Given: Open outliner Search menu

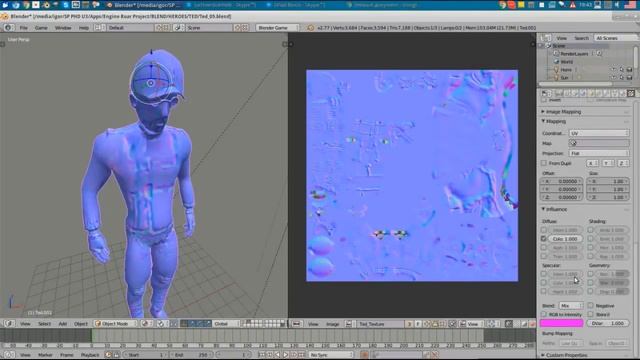Looking at the screenshot, I should pos(581,38).
